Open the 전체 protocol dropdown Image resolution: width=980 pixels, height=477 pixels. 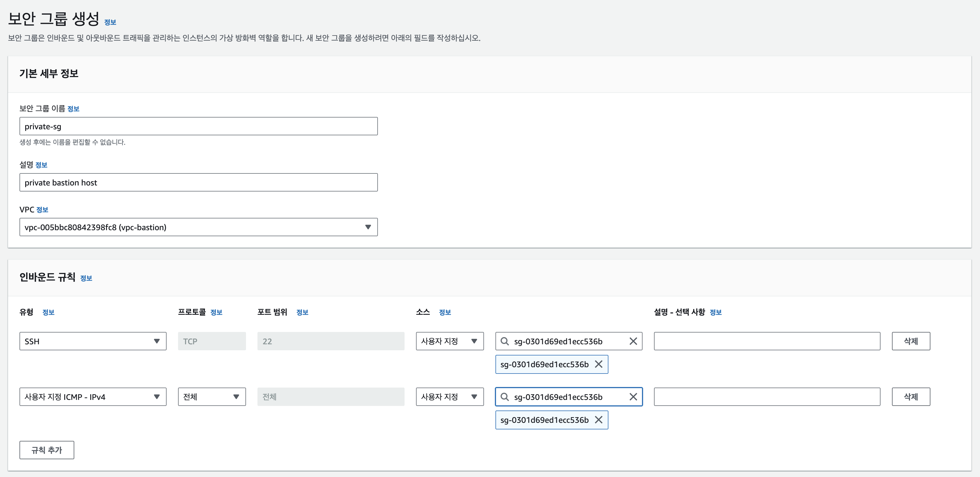coord(212,397)
